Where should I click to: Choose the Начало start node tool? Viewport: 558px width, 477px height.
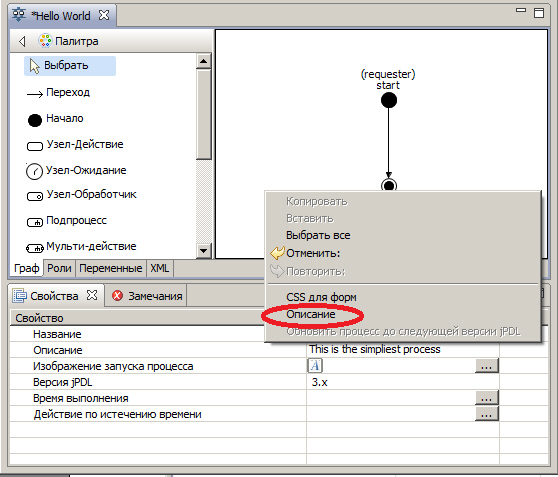coord(56,119)
